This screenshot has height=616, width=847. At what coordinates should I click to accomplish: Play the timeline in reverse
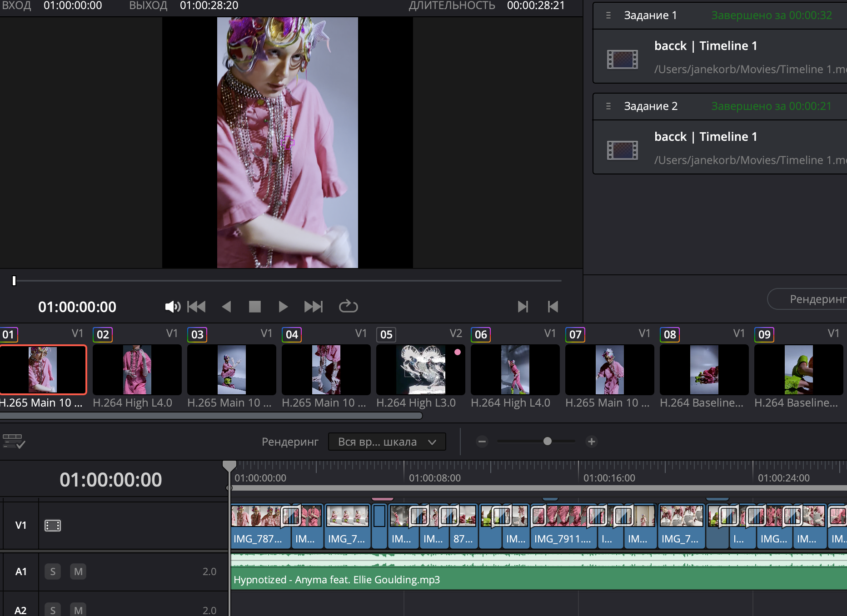[226, 307]
